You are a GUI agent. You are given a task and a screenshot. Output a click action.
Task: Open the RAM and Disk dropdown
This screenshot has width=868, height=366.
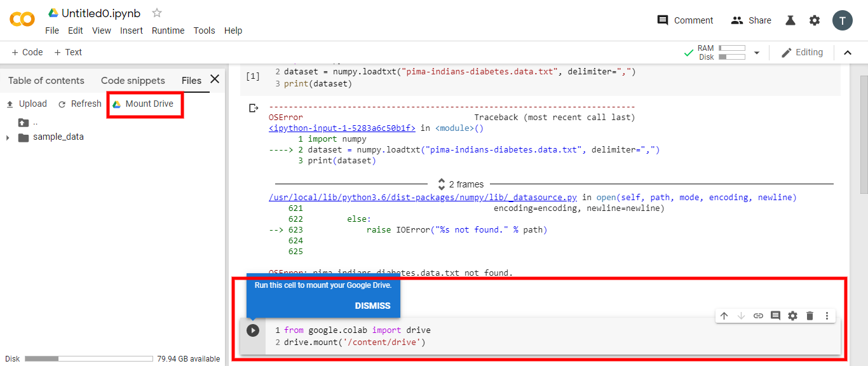click(x=756, y=52)
